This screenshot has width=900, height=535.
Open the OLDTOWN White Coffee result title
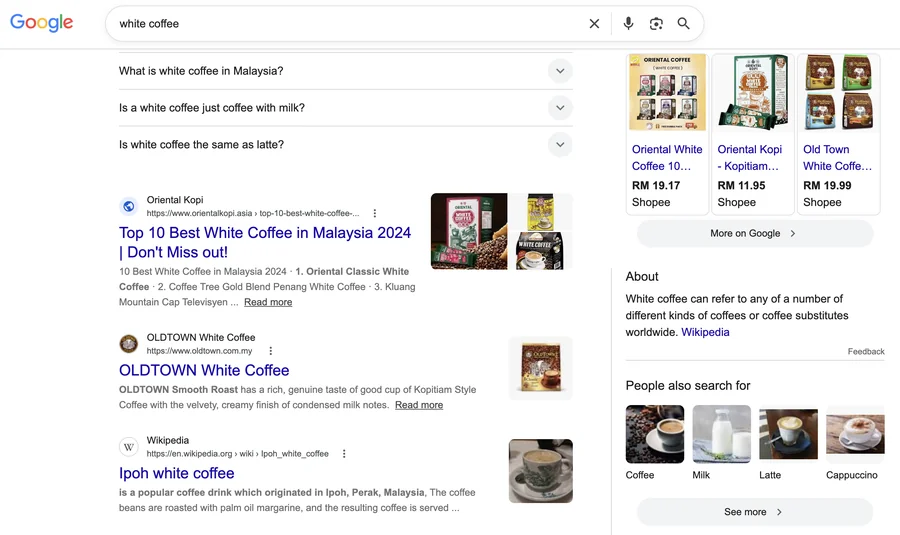[204, 370]
